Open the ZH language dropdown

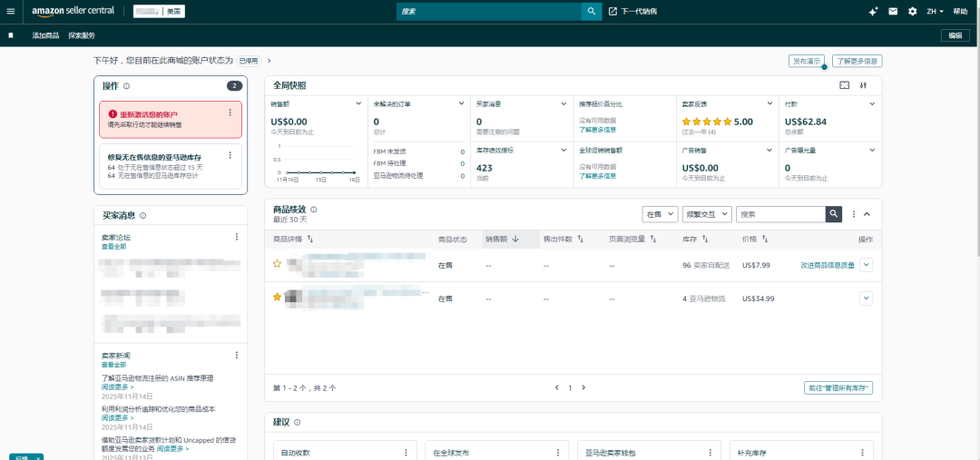(935, 11)
